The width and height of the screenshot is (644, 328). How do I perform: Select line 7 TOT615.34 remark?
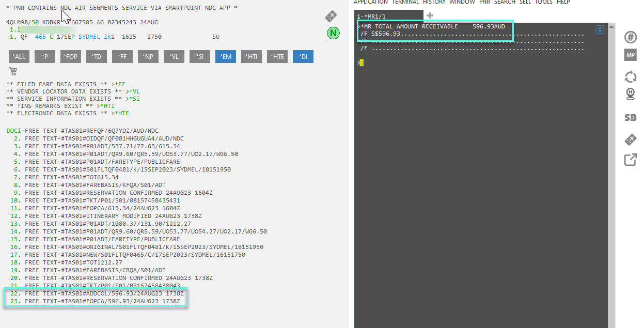click(x=66, y=178)
